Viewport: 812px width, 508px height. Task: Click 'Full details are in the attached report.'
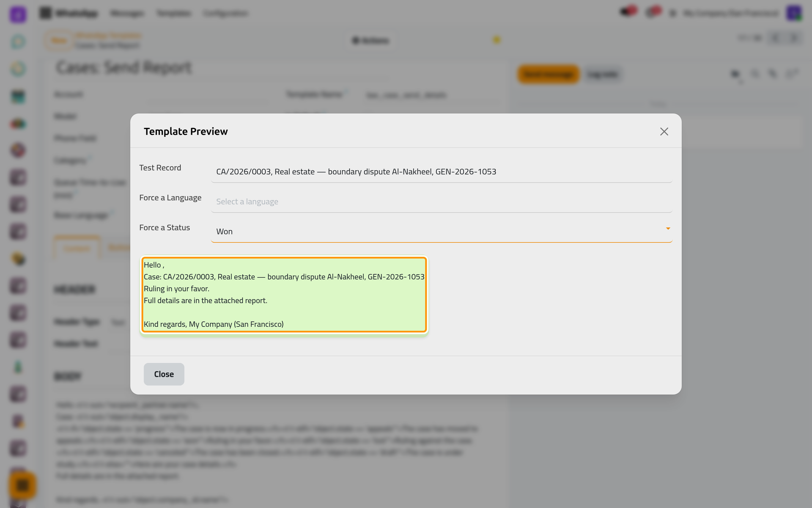point(206,301)
